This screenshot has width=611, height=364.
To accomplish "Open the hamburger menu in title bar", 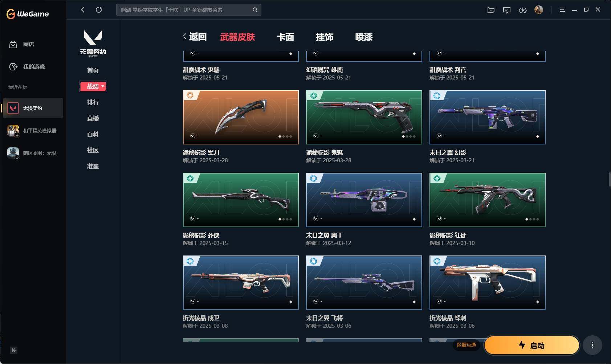I will [562, 10].
